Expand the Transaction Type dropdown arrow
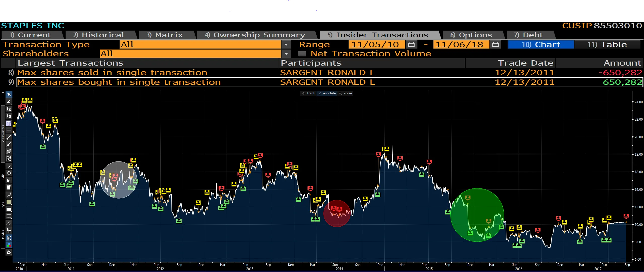The width and height of the screenshot is (644, 272). pos(286,45)
